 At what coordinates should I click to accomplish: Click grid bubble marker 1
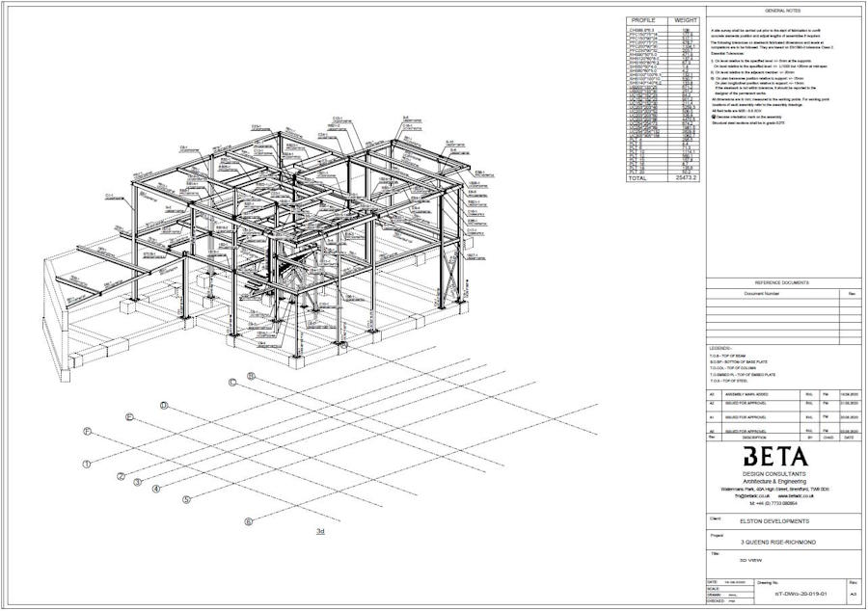[87, 464]
